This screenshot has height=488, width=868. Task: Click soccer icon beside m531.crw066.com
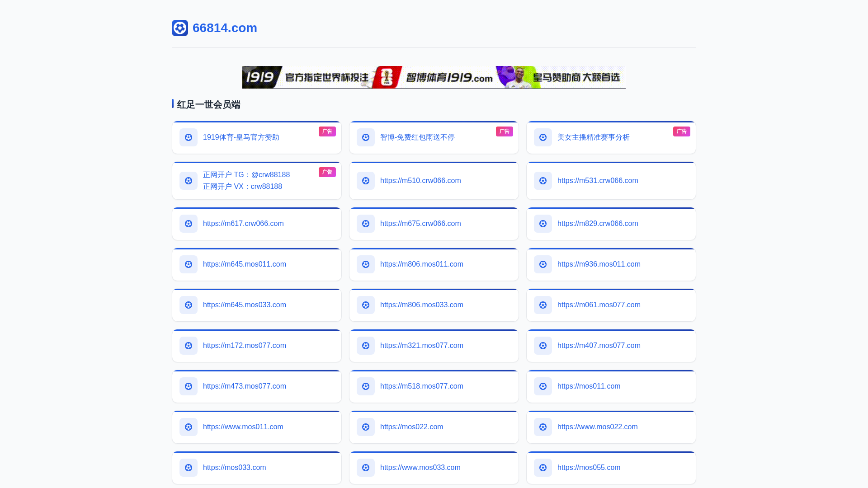pos(543,181)
